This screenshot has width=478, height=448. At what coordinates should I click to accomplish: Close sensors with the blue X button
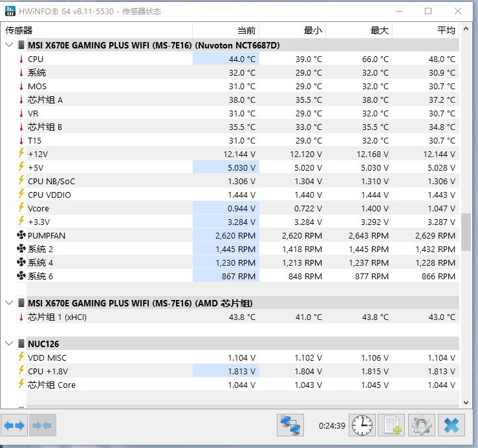[x=451, y=425]
